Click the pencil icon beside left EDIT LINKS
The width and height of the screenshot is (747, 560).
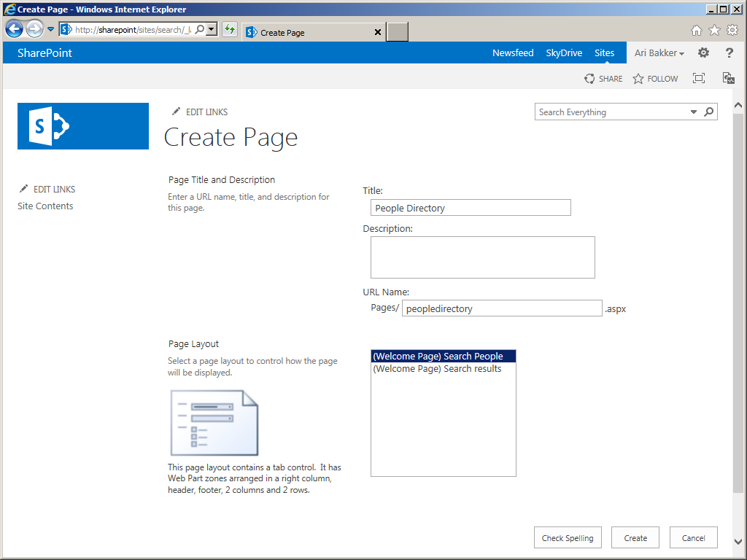23,189
